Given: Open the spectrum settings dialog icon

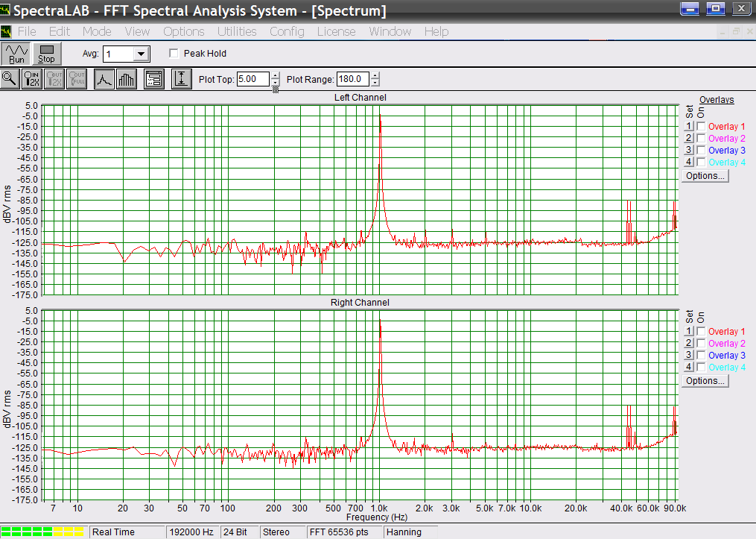Looking at the screenshot, I should (x=154, y=79).
